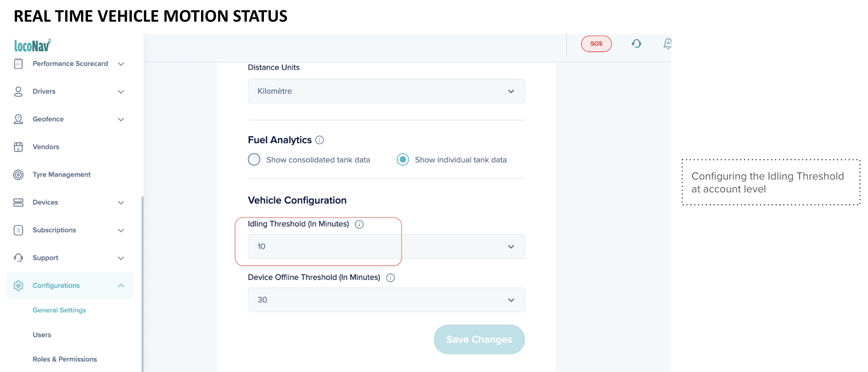The width and height of the screenshot is (868, 372).
Task: Click the LocoNav logo
Action: 32,46
